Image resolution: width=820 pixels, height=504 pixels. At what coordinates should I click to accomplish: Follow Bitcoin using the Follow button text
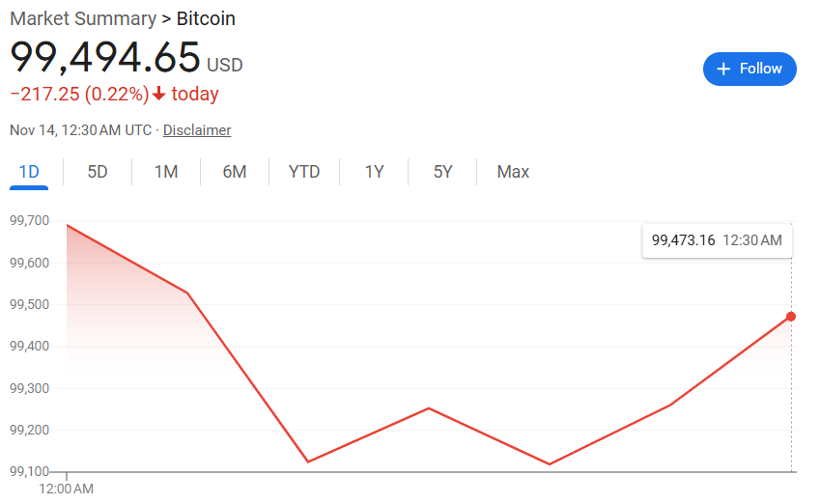point(761,69)
